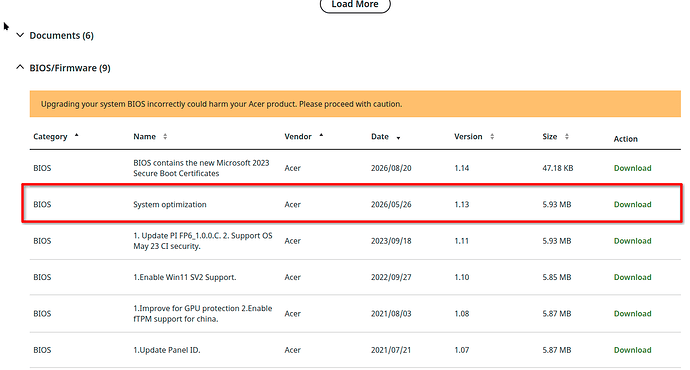Click the date 2026/08/20
Viewport: 690px width, 370px height.
click(391, 168)
